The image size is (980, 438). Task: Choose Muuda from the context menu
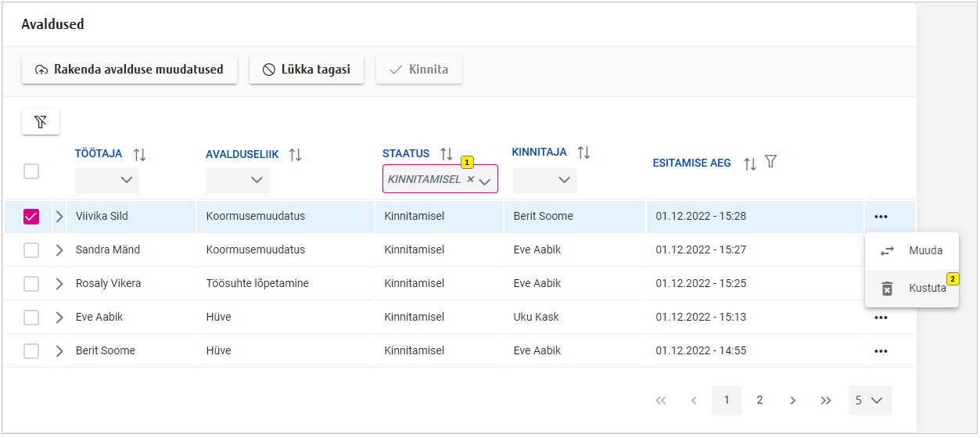point(912,251)
